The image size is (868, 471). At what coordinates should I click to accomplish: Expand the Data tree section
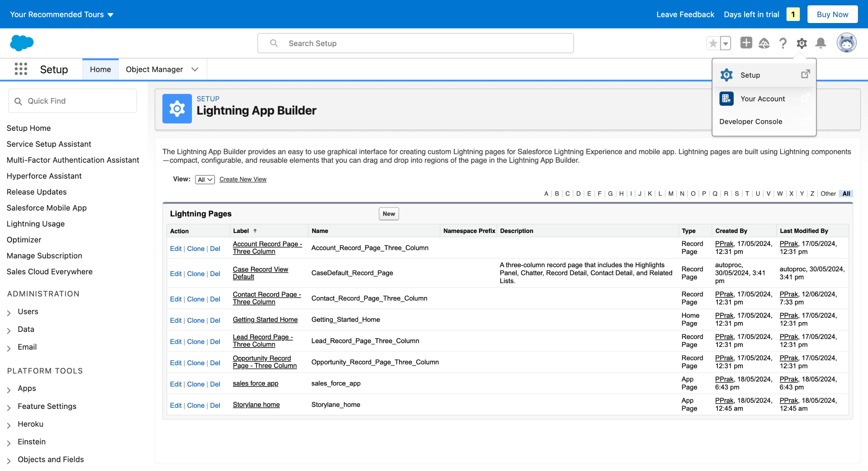pos(9,330)
